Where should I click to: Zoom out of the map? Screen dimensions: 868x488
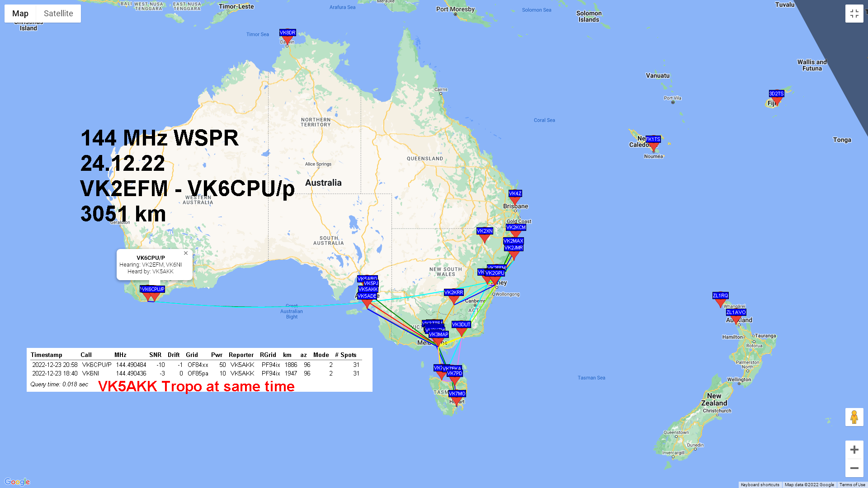[x=854, y=468]
